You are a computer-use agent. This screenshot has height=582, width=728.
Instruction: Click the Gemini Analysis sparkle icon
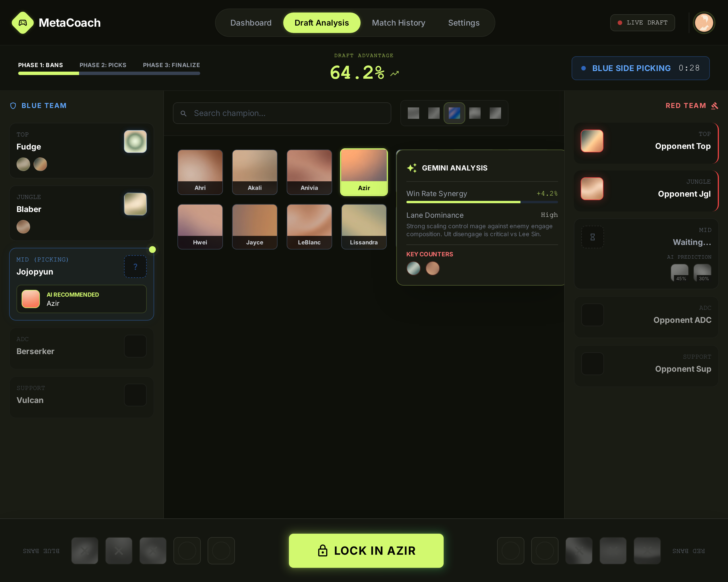411,168
